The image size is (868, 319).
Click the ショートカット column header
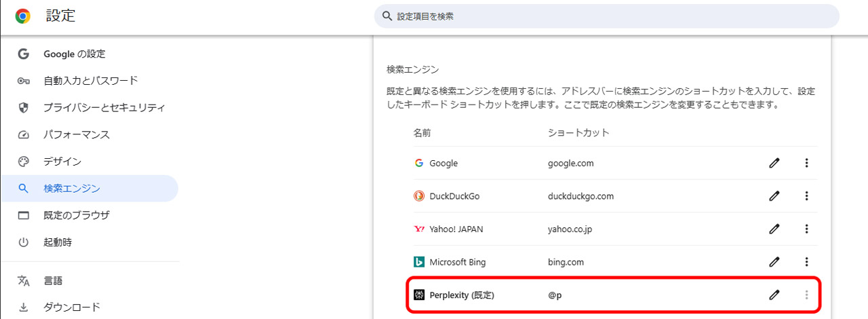(x=578, y=132)
